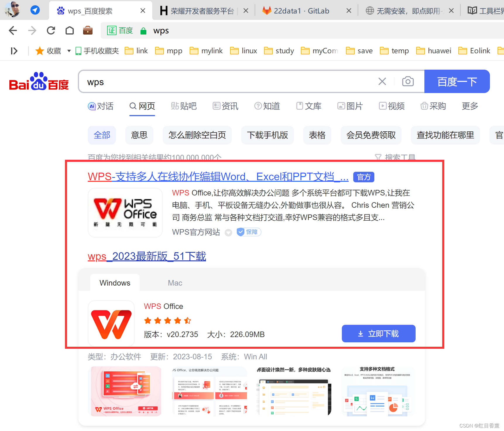
Task: Open the mpp bookmark folder
Action: [x=169, y=51]
